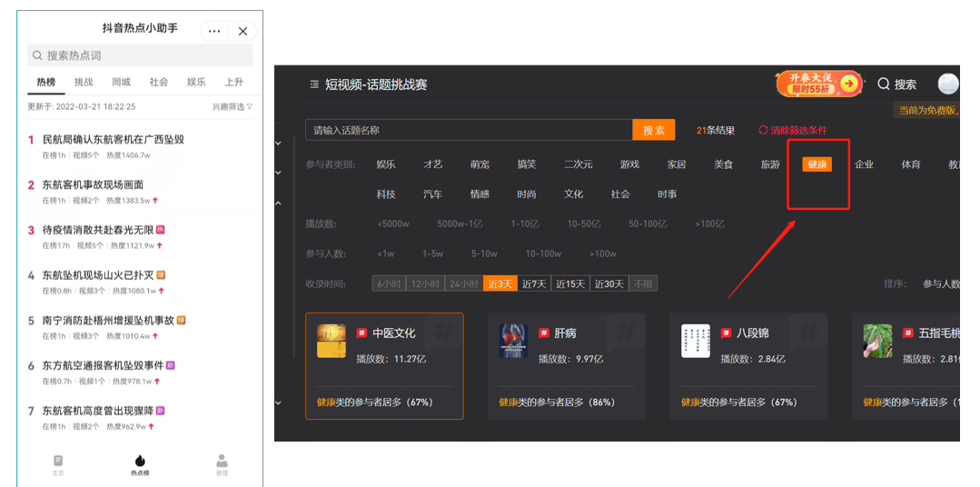
Task: Click the hamburger menu icon beside 短视频
Action: pyautogui.click(x=314, y=84)
